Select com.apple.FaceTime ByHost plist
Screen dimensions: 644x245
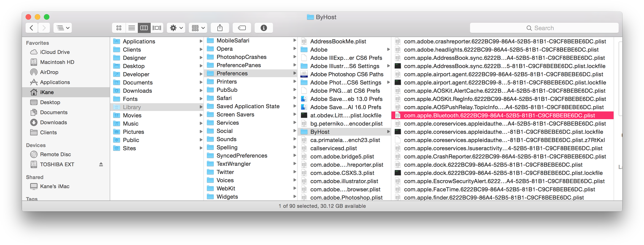pyautogui.click(x=502, y=189)
